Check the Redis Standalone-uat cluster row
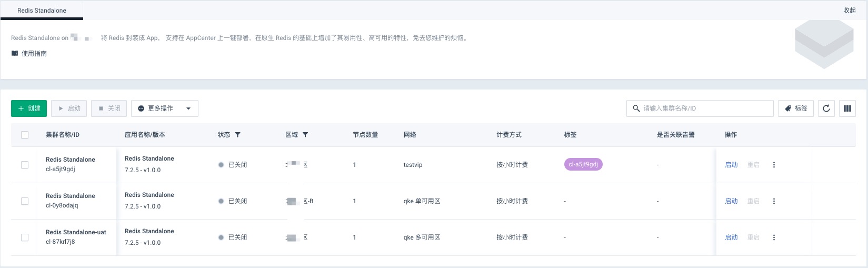The height and width of the screenshot is (268, 868). tap(25, 237)
